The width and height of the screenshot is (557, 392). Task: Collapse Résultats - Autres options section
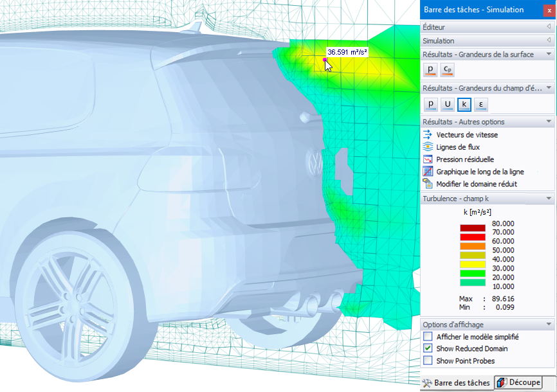click(x=549, y=121)
